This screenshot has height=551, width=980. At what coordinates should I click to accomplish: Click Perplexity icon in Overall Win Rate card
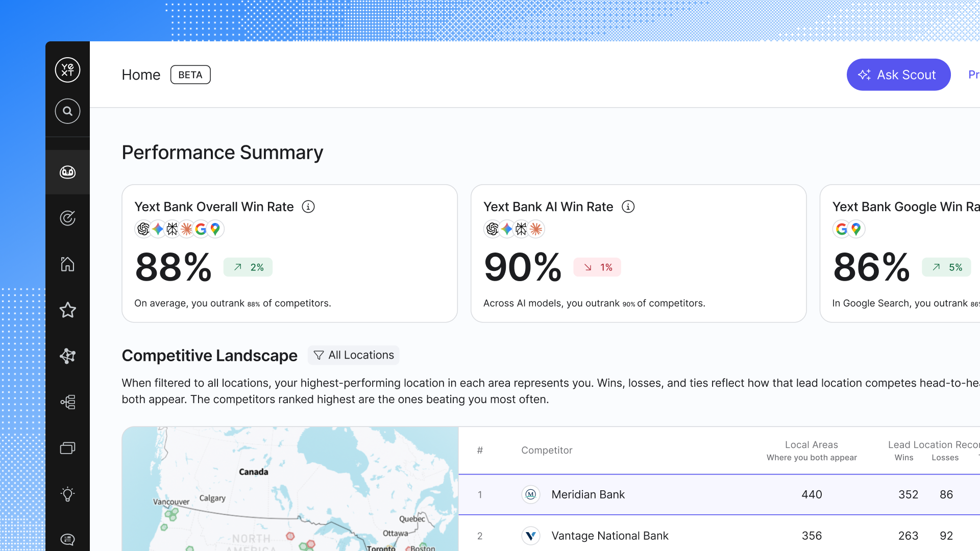pos(172,229)
